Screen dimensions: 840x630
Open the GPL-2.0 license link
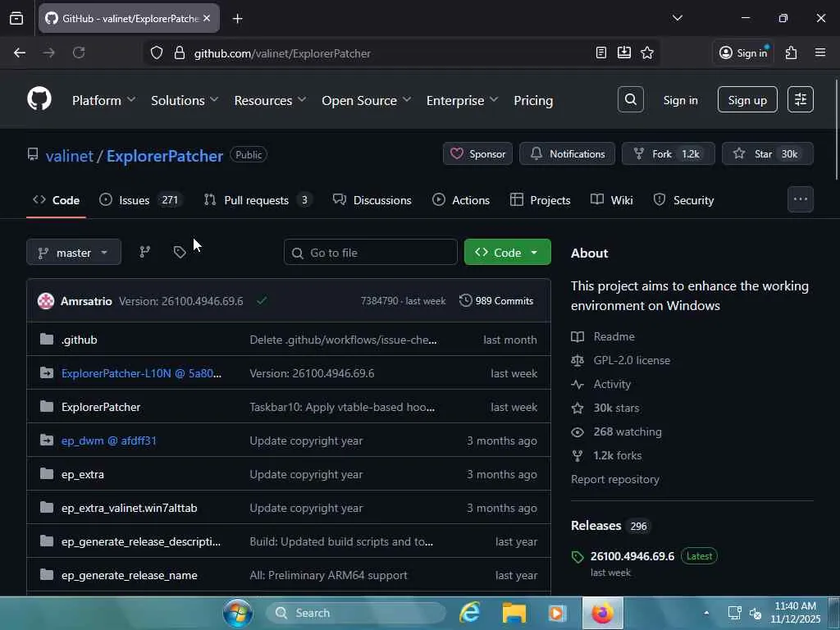[632, 360]
